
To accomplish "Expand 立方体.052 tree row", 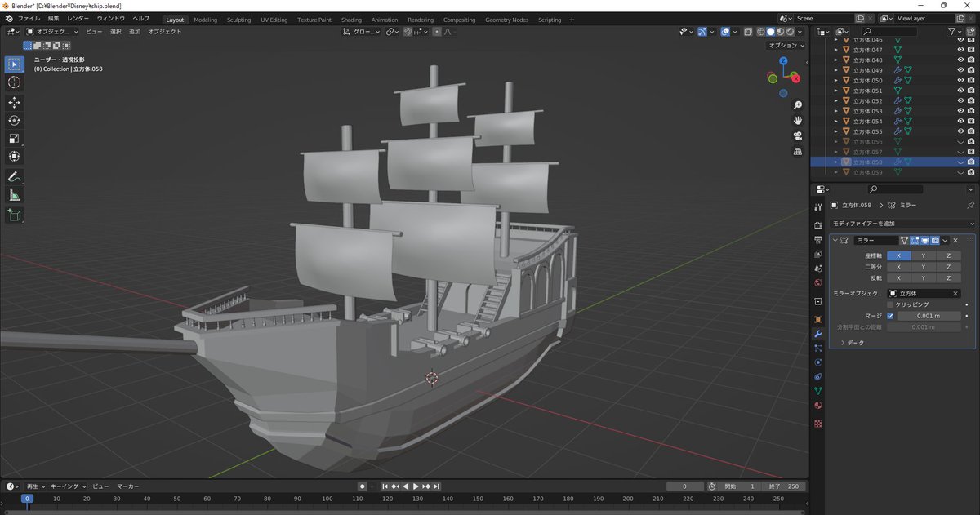I will point(835,100).
